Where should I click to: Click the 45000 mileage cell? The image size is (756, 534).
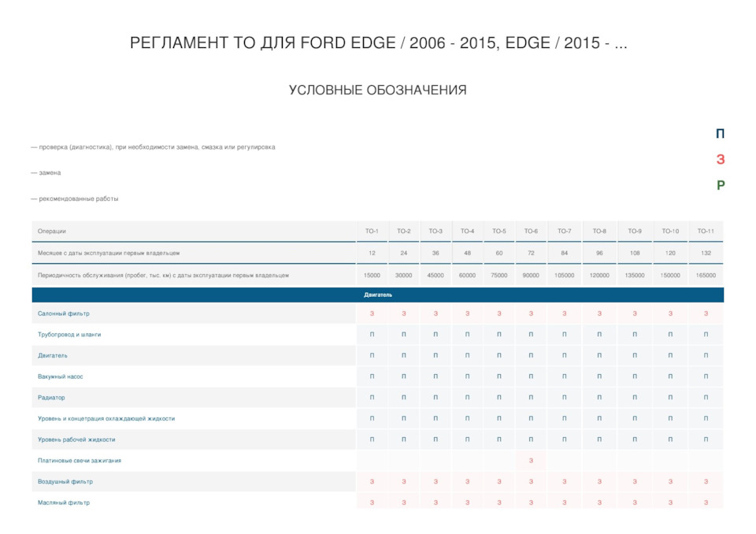435,276
